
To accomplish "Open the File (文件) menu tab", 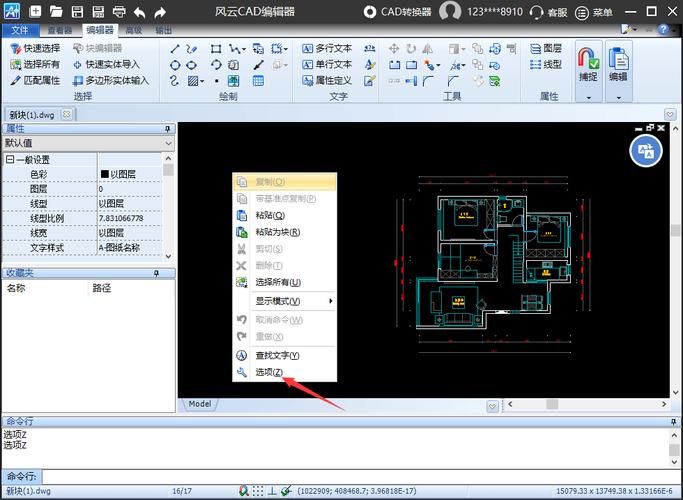I will [20, 30].
